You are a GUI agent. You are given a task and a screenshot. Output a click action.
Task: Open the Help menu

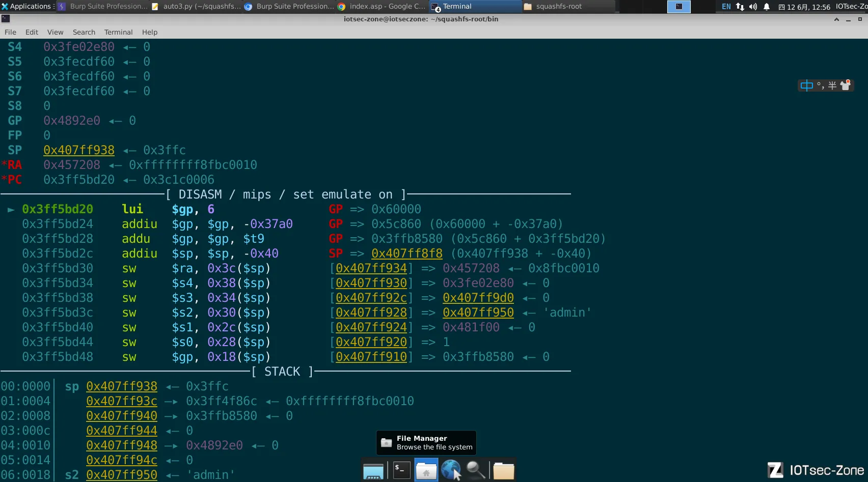click(150, 32)
